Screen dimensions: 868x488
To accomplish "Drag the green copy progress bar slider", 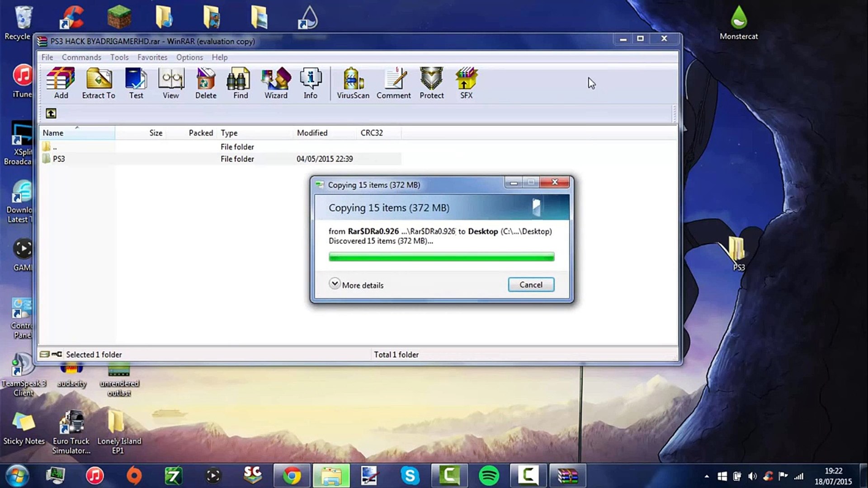I will tap(441, 256).
